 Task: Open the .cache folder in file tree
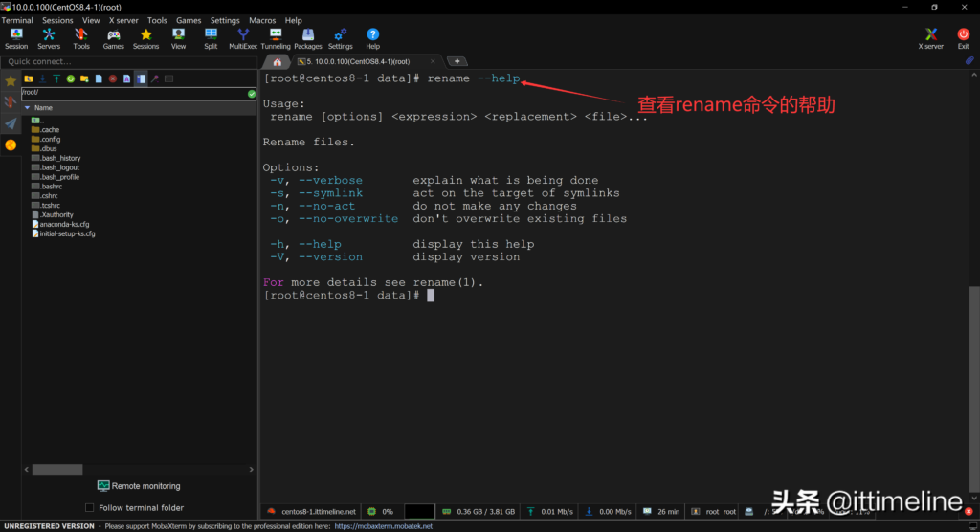click(x=50, y=129)
